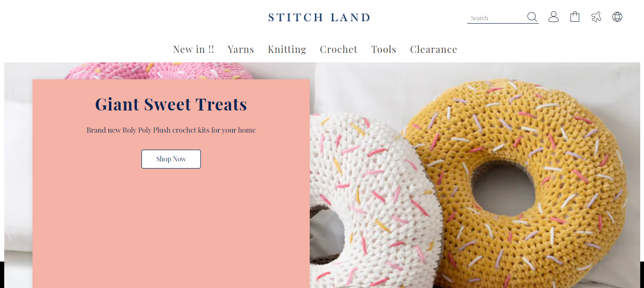
Task: Click the Giant Sweet Treats heading
Action: [x=171, y=104]
